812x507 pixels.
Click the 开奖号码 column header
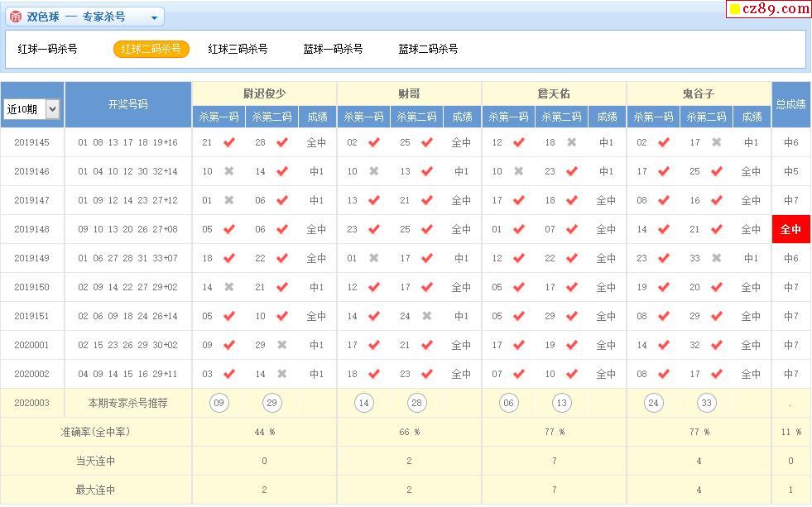(x=128, y=104)
